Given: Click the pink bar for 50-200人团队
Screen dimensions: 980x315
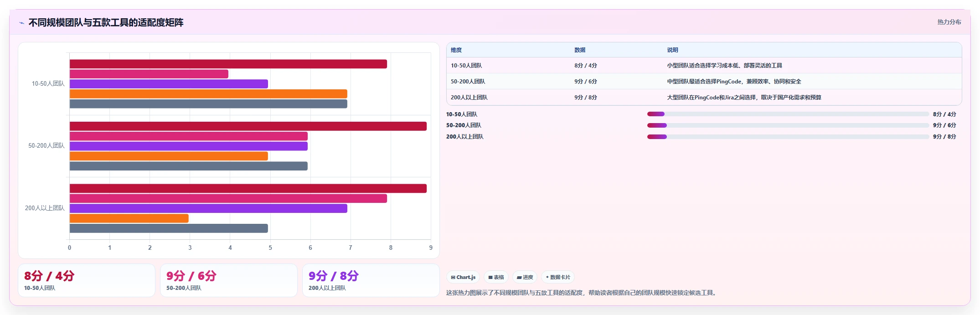Looking at the screenshot, I should coord(189,136).
